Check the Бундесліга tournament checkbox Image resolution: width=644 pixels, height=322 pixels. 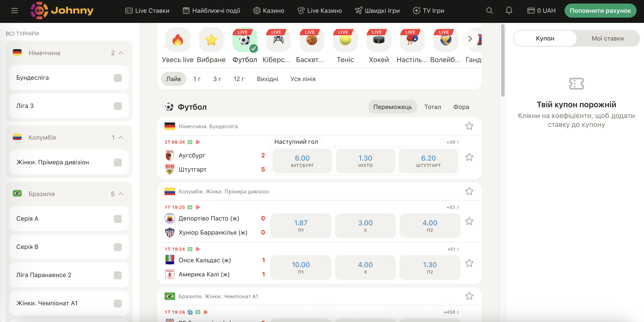[x=118, y=78]
